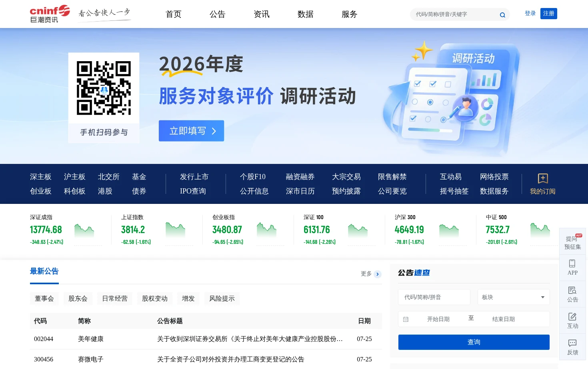Open the APP phone icon

coord(572,263)
